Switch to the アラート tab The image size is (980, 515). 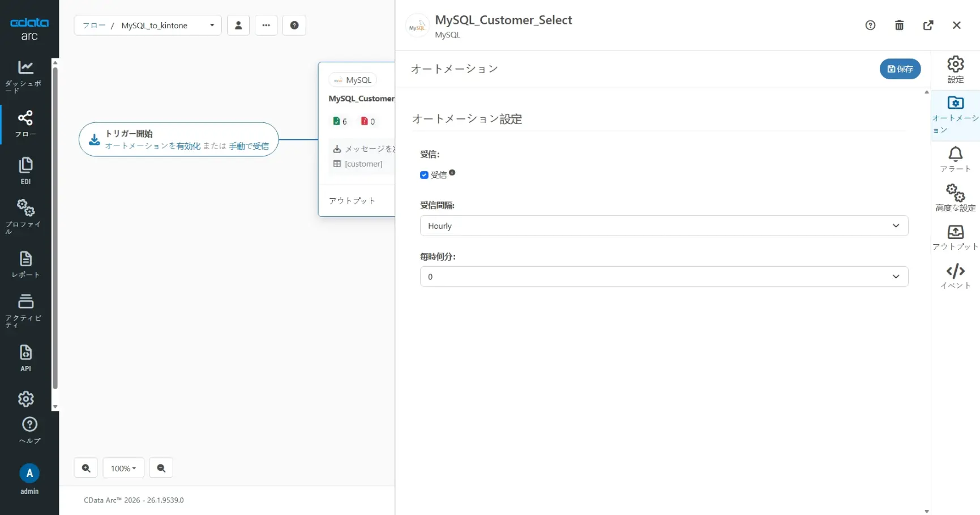click(x=955, y=159)
